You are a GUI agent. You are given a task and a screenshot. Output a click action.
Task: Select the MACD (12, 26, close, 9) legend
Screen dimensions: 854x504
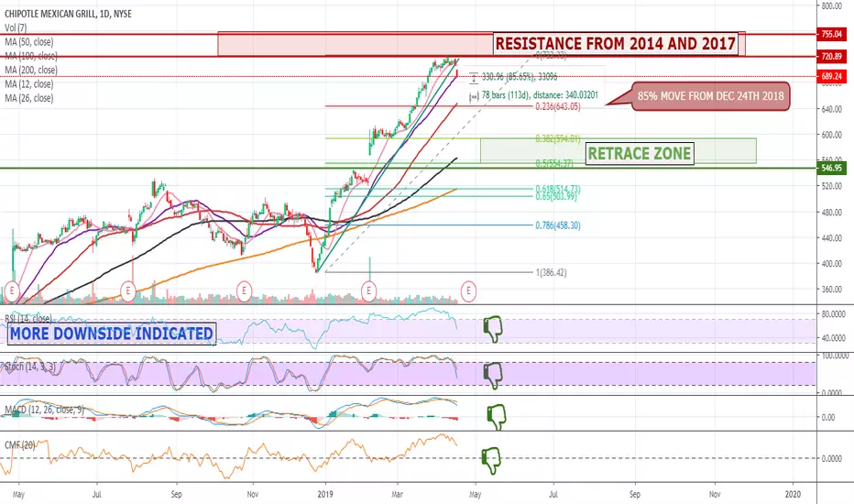[45, 410]
